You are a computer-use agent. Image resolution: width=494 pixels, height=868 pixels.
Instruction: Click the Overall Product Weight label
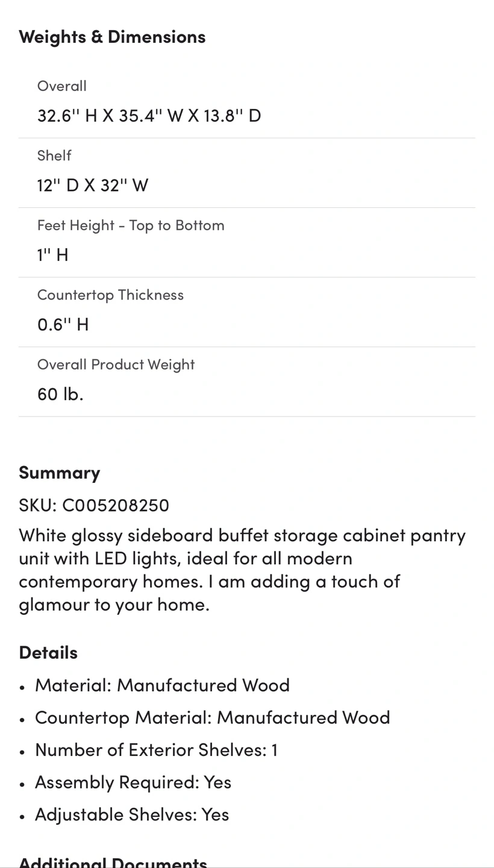[116, 365]
